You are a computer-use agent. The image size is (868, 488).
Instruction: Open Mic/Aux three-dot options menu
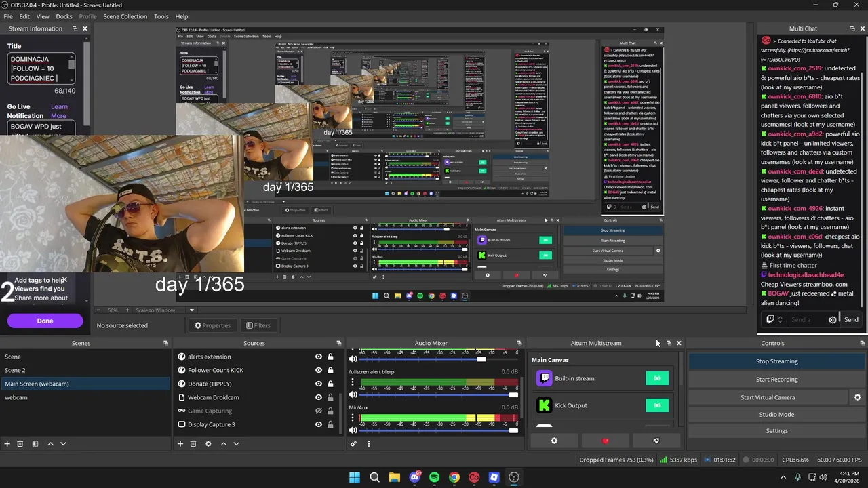(x=353, y=417)
